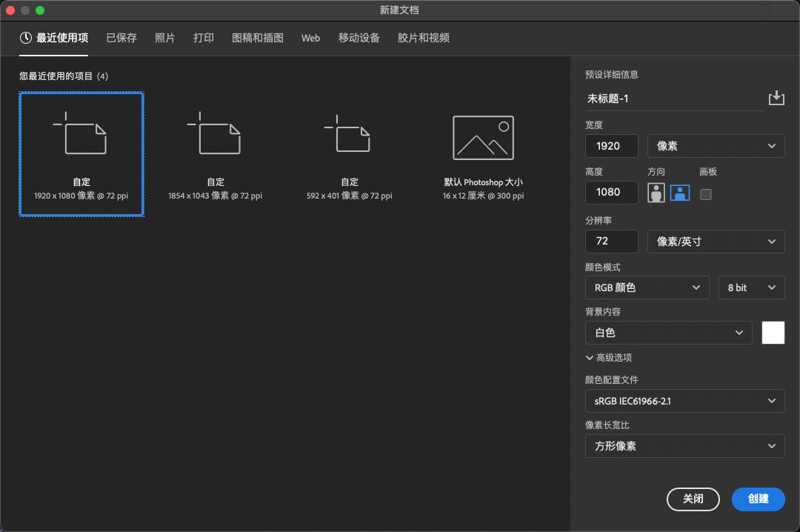Click the 创建 button
The width and height of the screenshot is (800, 532).
click(758, 499)
